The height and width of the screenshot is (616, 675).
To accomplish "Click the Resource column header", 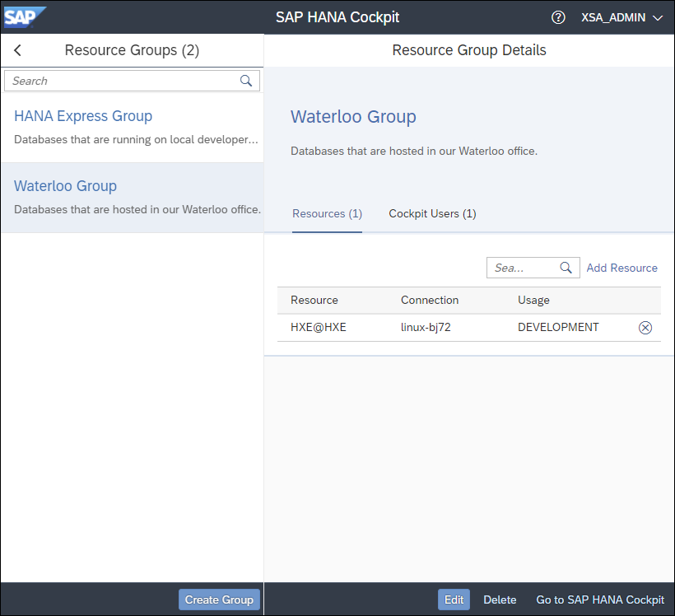I will [314, 301].
